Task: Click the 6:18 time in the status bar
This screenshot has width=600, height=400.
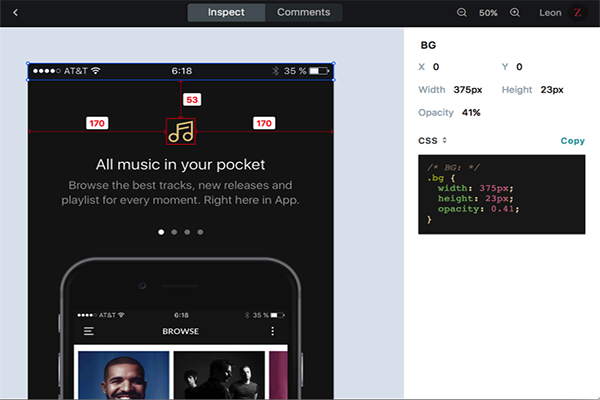Action: coord(182,71)
